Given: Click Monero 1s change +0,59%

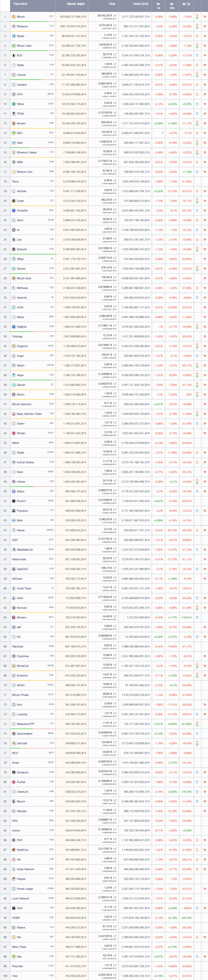Looking at the screenshot, I should click(158, 123).
